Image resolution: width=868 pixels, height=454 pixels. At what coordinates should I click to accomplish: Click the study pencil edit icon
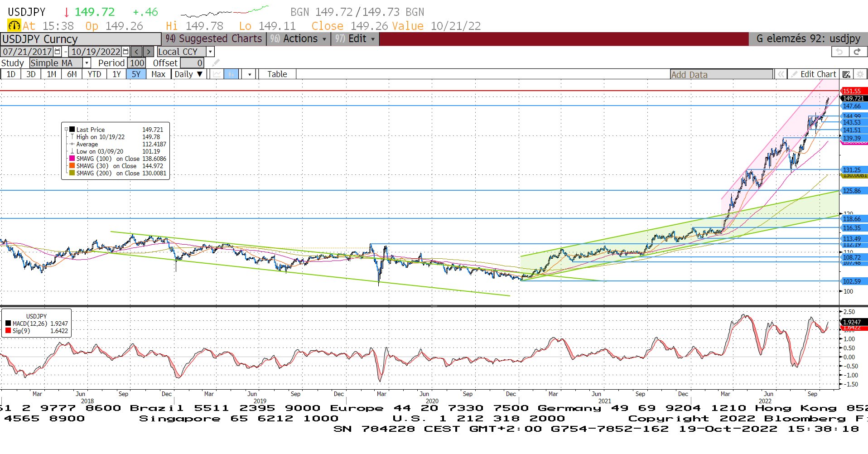216,63
